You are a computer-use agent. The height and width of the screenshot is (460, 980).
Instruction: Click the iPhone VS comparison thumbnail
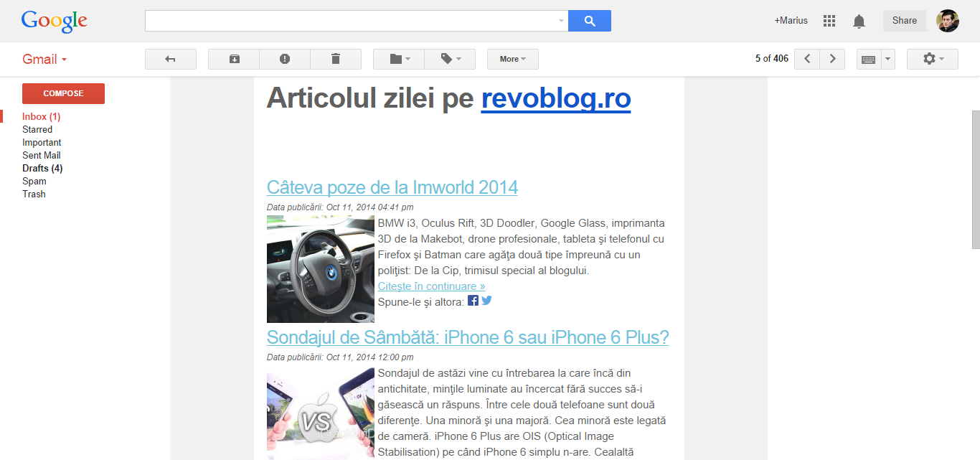coord(321,413)
